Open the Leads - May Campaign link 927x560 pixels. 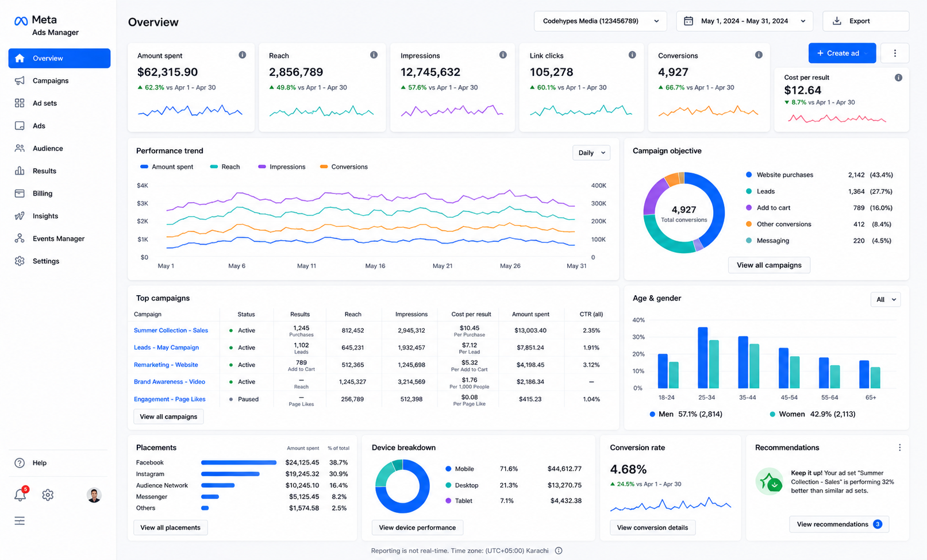(x=166, y=347)
